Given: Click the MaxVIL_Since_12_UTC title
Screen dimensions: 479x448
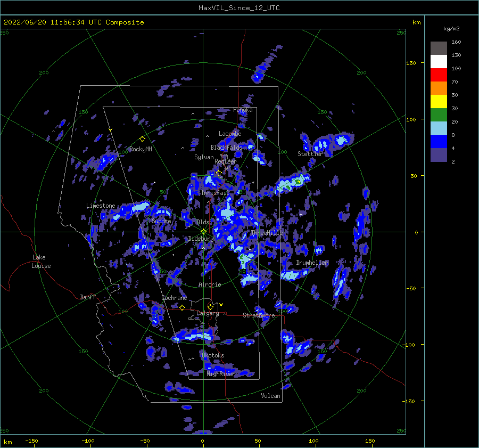Looking at the screenshot, I should [x=239, y=8].
